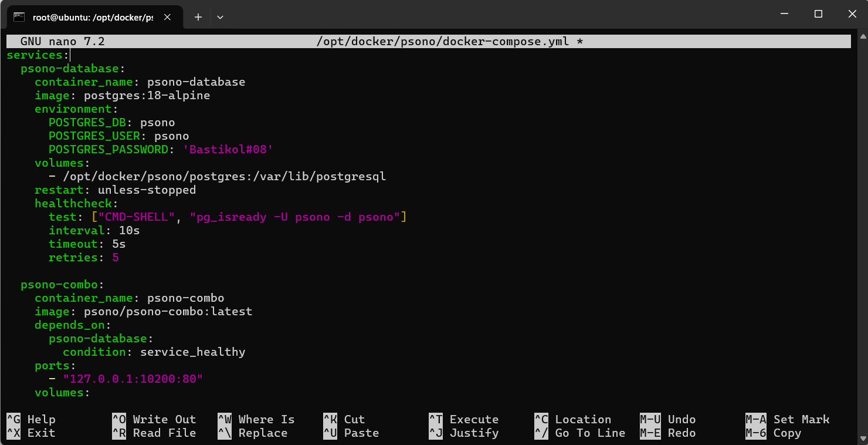The image size is (868, 445).
Task: Click the 'depends_on:' key
Action: click(x=73, y=325)
